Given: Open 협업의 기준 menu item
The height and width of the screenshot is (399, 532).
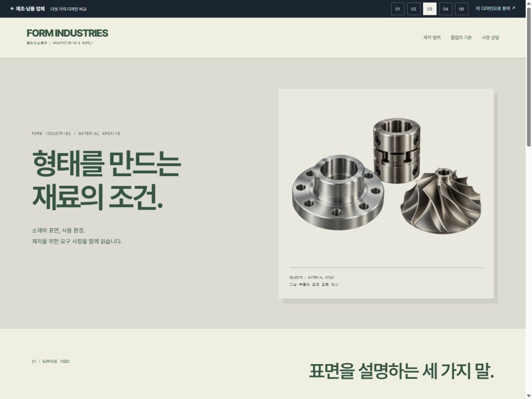Looking at the screenshot, I should pos(461,37).
